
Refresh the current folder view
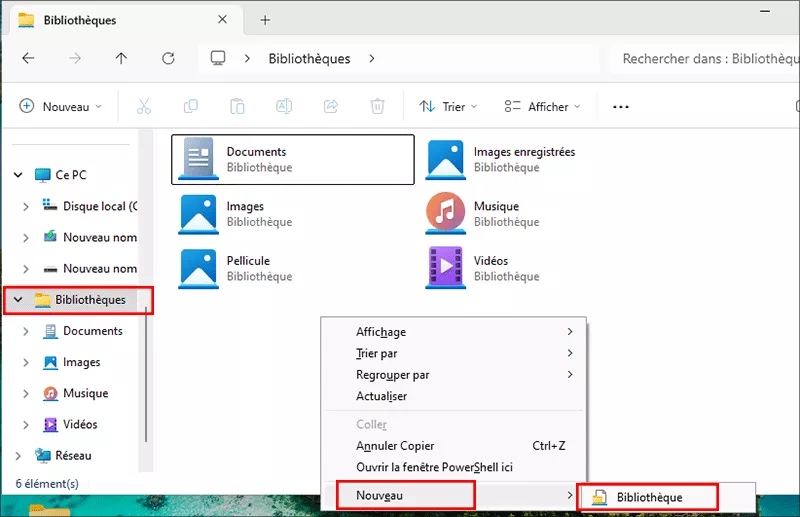pyautogui.click(x=167, y=59)
